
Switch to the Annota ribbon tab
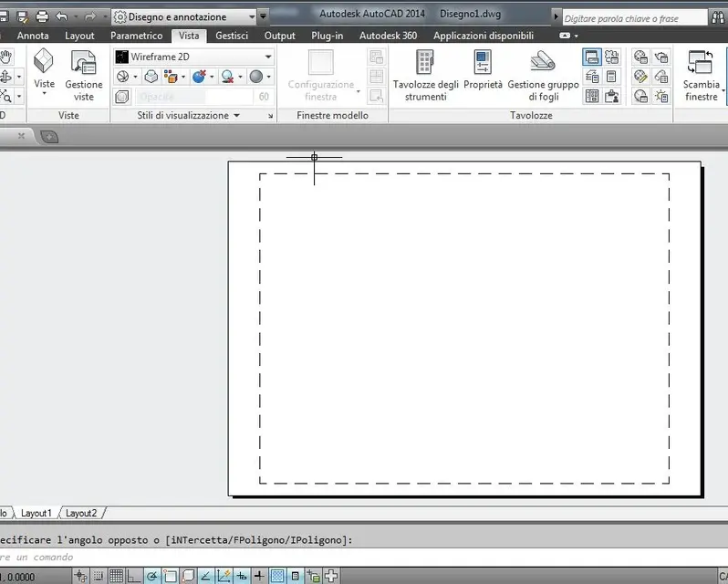click(x=33, y=36)
